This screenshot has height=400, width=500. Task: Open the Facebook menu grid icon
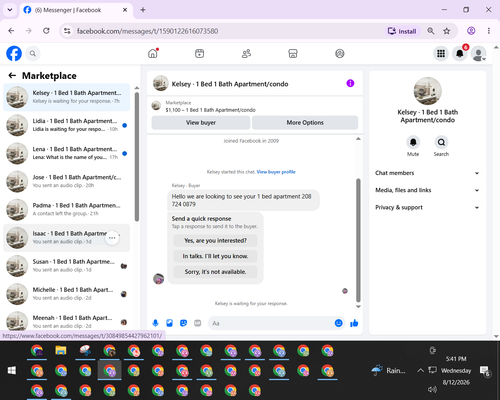coord(441,53)
